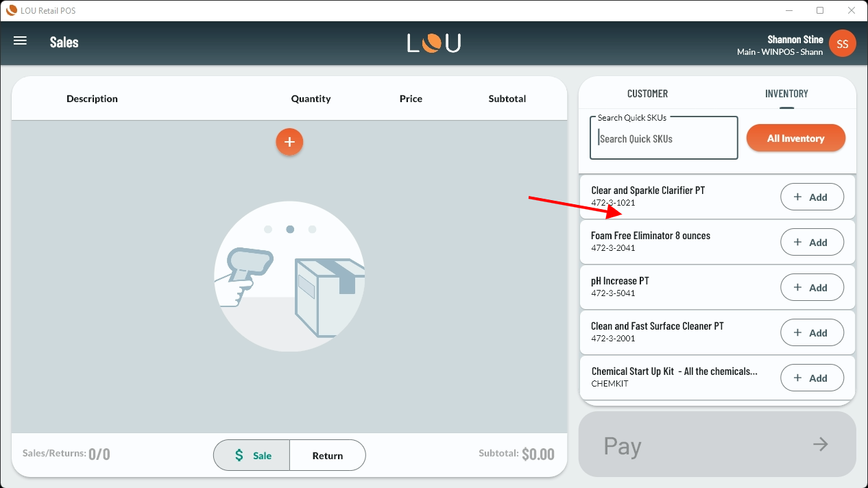Switch to the Customer tab
This screenshot has height=488, width=868.
647,94
